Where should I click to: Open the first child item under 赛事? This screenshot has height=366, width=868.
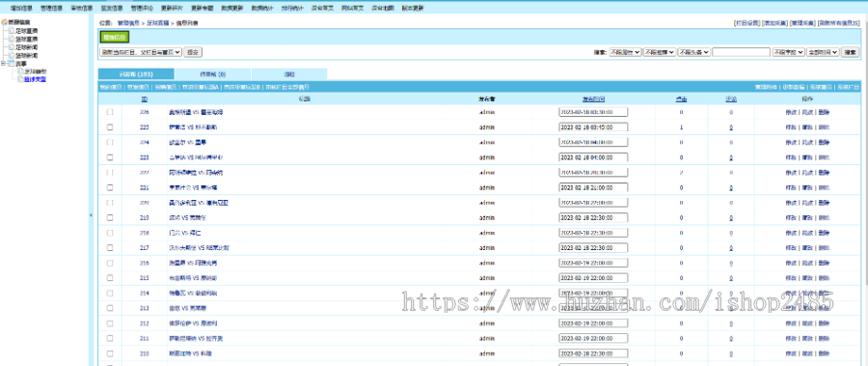36,71
